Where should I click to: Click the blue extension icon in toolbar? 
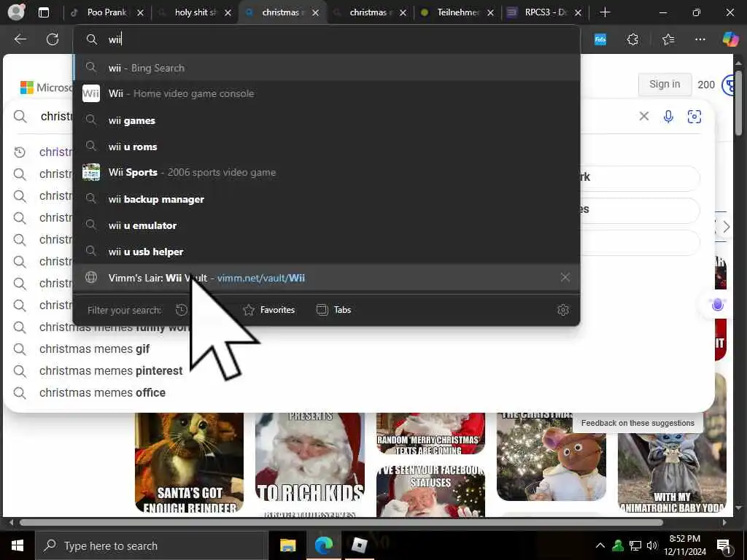600,39
